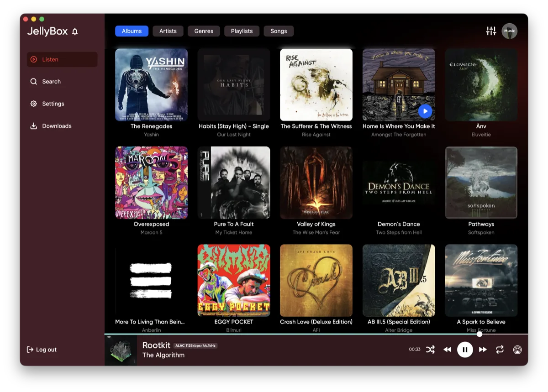Open the A Spark to Believe cover
This screenshot has width=548, height=392.
tap(481, 281)
